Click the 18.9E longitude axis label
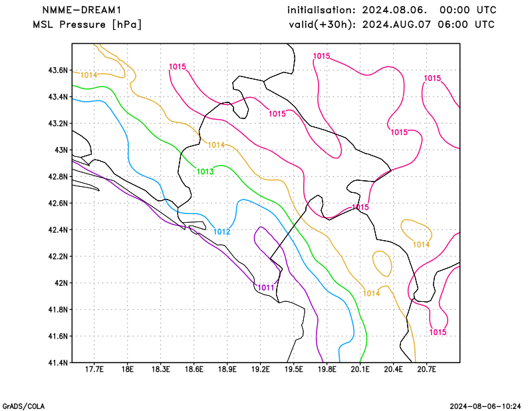 tap(227, 369)
